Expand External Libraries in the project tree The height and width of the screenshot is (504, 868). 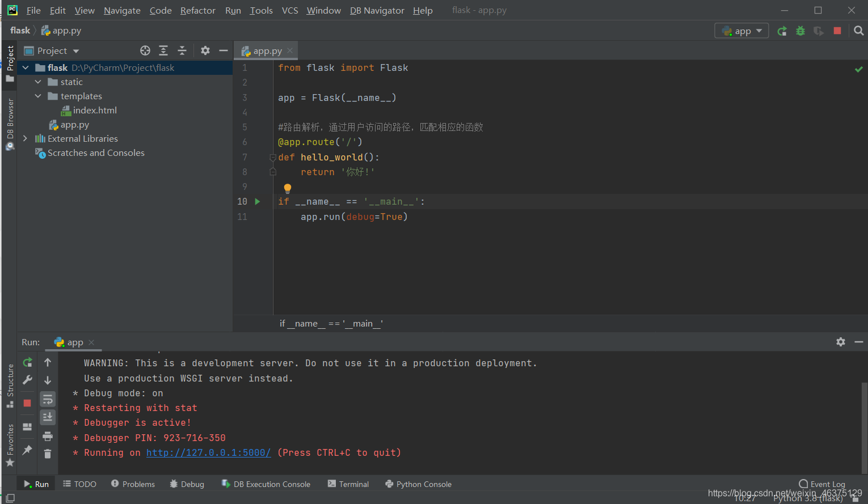pyautogui.click(x=25, y=138)
